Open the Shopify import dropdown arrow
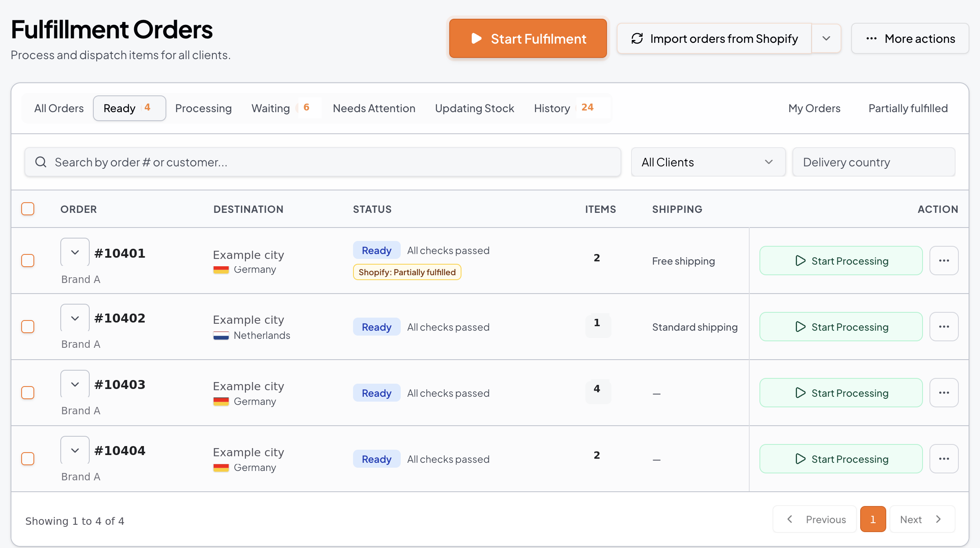Viewport: 980px width, 548px height. (826, 38)
